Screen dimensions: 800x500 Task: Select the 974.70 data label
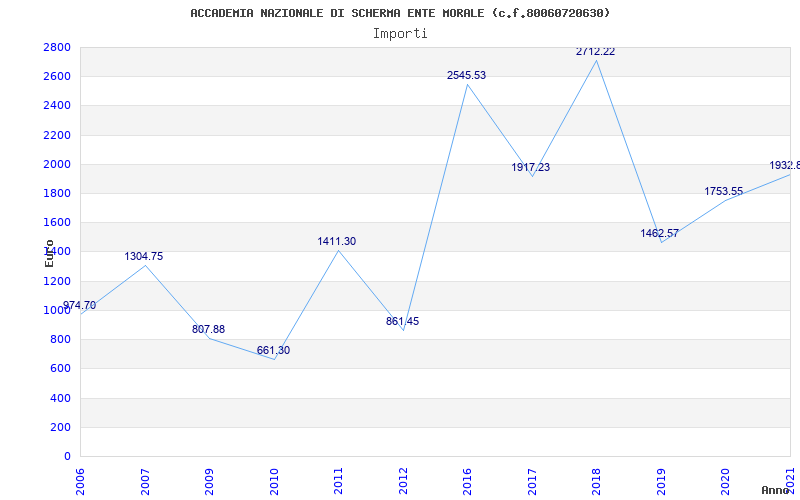tap(79, 306)
